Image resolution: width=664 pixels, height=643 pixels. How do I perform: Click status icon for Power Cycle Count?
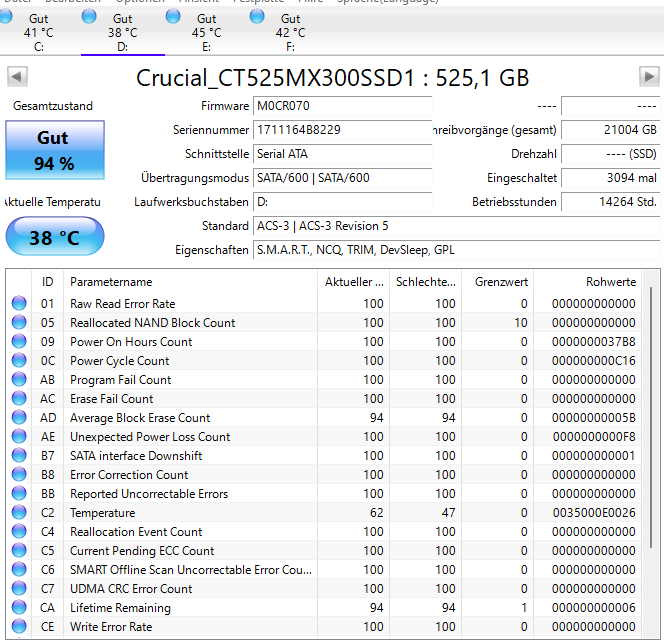point(19,360)
